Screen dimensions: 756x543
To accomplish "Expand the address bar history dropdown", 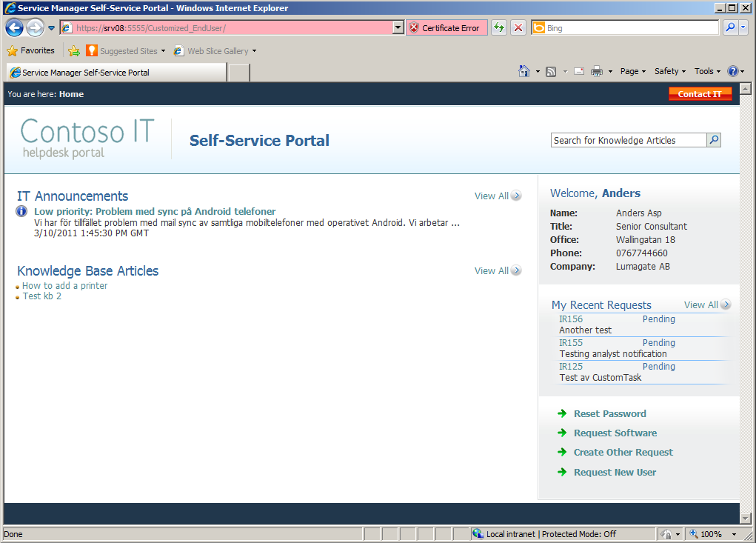I will click(x=398, y=28).
